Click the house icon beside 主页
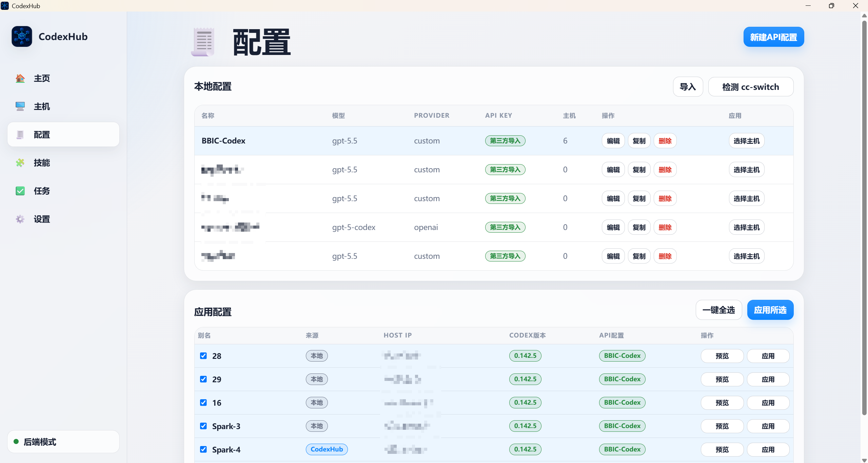The image size is (868, 463). [20, 78]
